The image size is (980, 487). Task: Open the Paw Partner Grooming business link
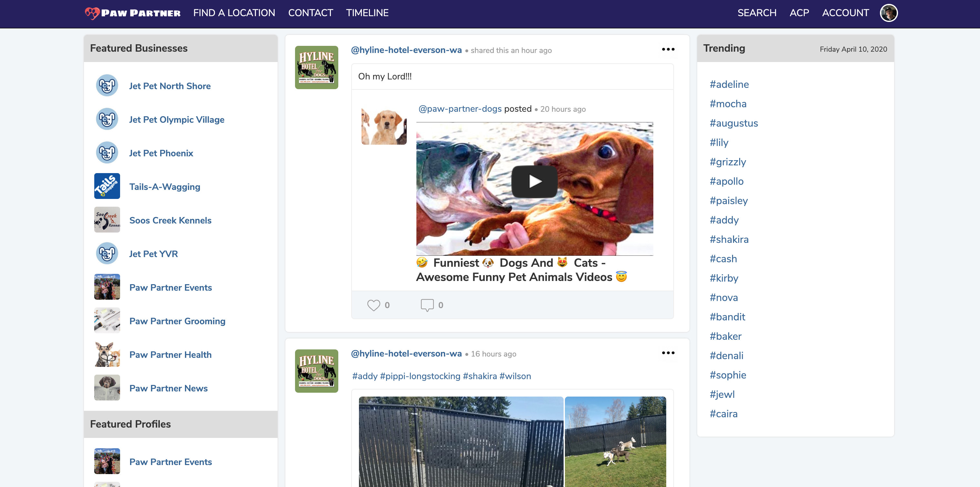click(177, 321)
